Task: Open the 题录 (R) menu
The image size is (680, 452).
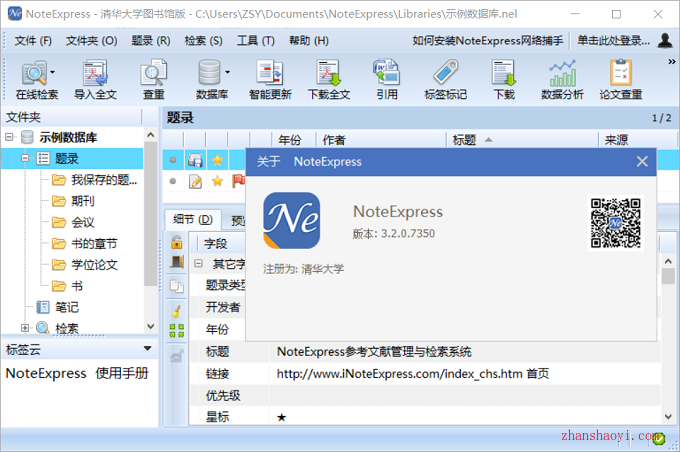Action: [151, 41]
